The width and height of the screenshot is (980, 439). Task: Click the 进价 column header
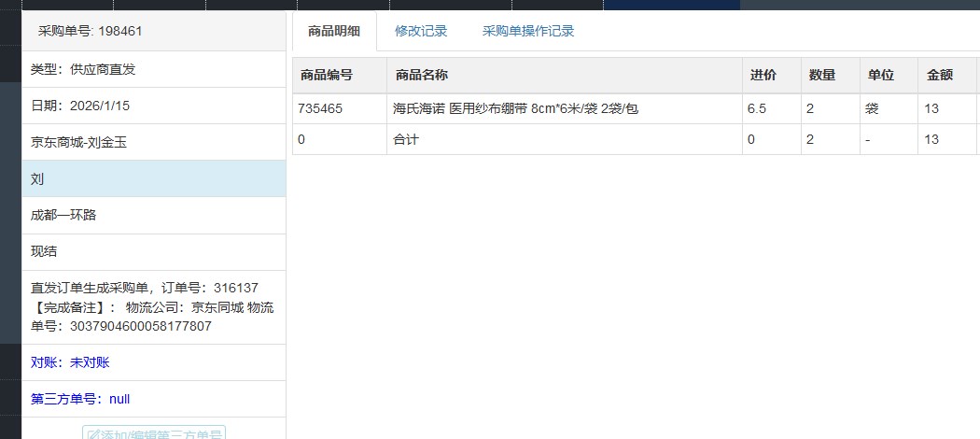761,75
